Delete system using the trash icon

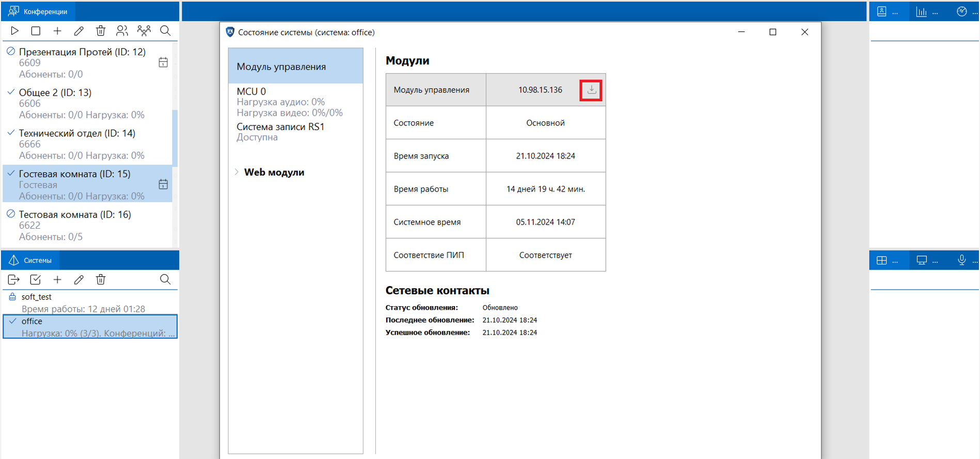tap(101, 279)
